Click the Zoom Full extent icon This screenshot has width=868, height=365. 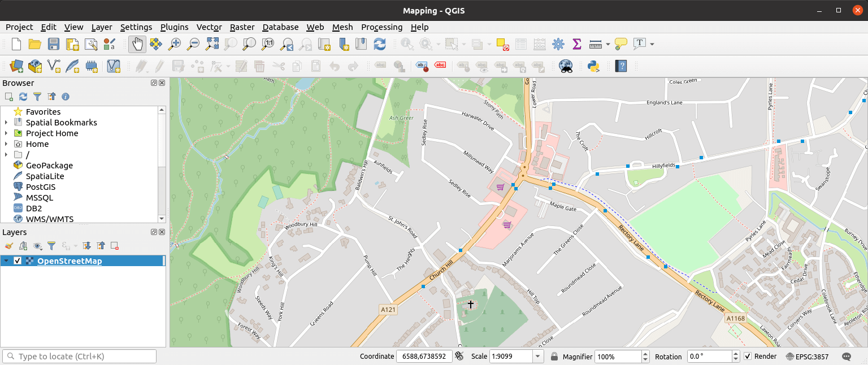pyautogui.click(x=212, y=44)
